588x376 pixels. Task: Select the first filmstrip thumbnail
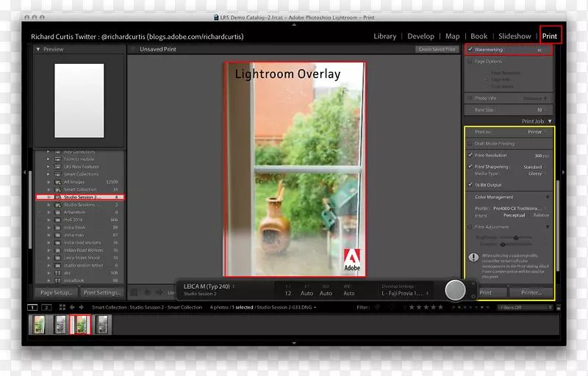(39, 325)
